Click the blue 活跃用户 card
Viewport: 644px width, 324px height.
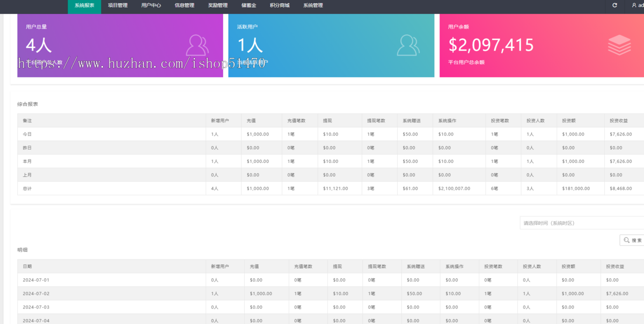click(x=331, y=46)
